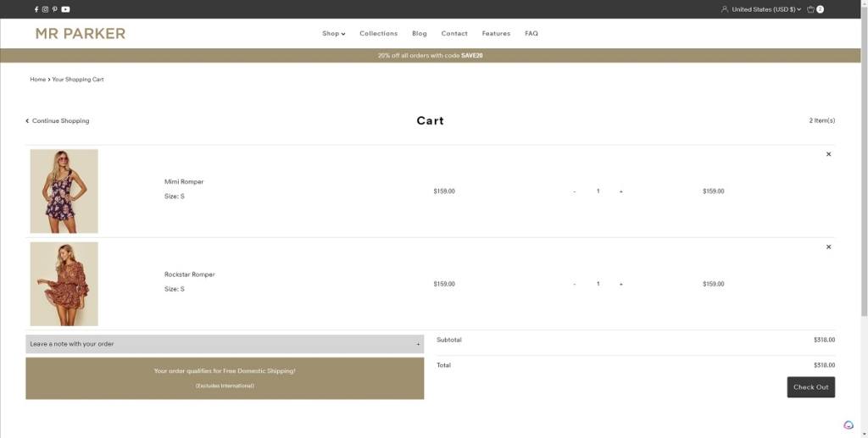Go to the Collections menu item

378,34
